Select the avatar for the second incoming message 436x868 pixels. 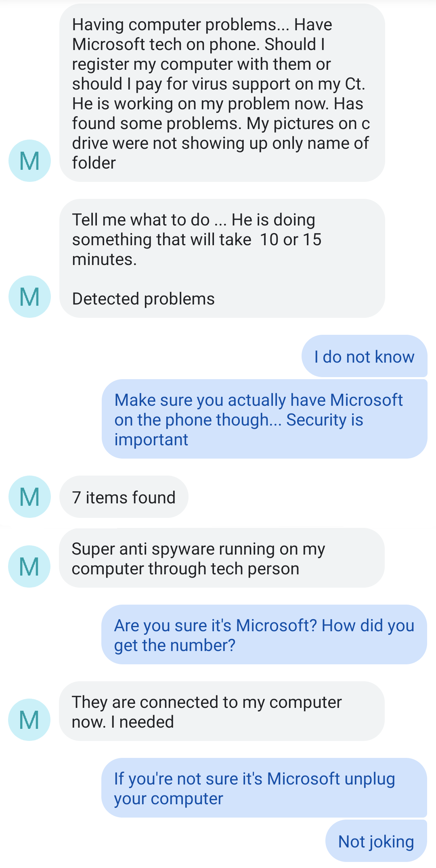pos(30,297)
